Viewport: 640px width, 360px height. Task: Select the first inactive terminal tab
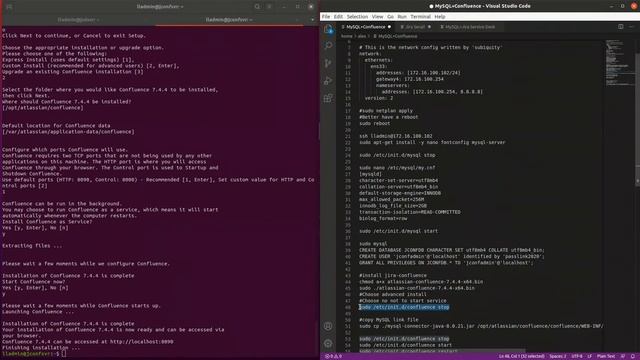point(78,20)
